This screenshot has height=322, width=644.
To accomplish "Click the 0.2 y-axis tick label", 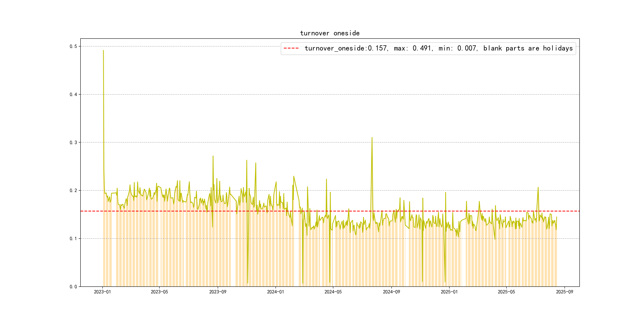I will [x=73, y=190].
